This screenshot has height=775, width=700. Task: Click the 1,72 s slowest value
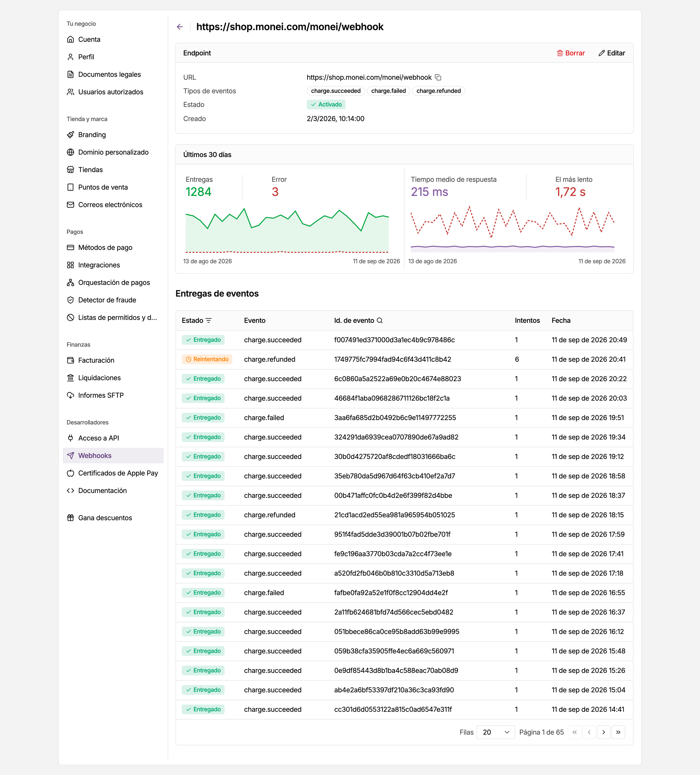pos(570,192)
